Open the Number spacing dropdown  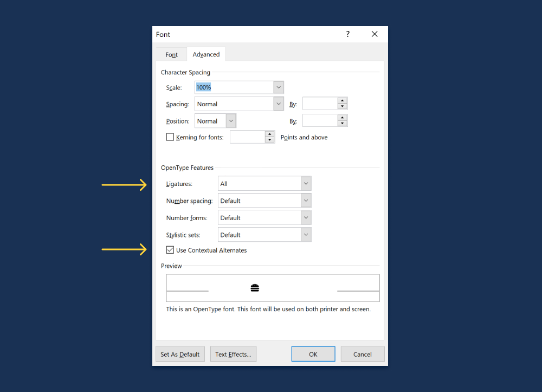(x=306, y=200)
